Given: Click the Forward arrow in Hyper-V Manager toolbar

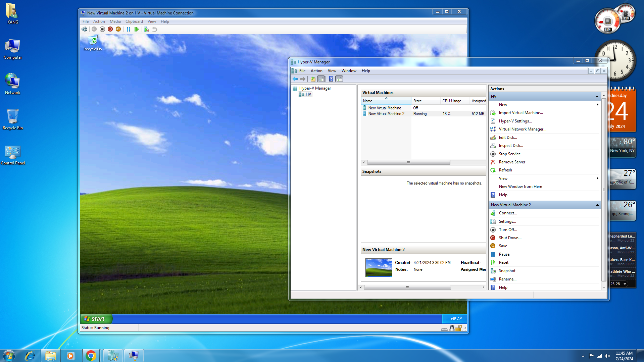Looking at the screenshot, I should [303, 79].
